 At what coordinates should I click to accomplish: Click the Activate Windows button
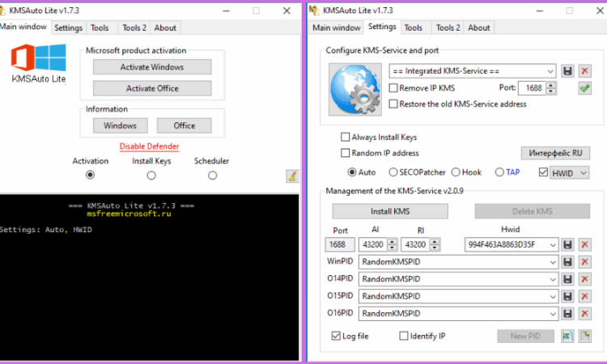point(152,67)
